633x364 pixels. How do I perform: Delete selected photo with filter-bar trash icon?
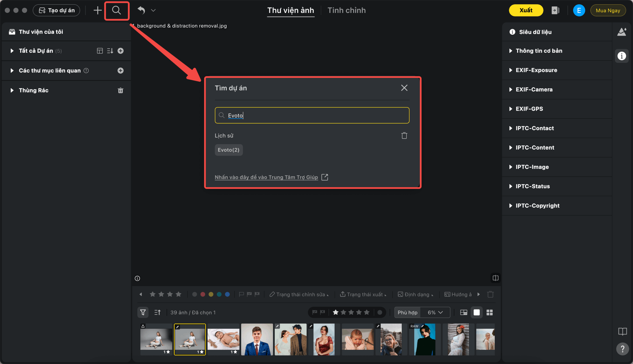490,294
